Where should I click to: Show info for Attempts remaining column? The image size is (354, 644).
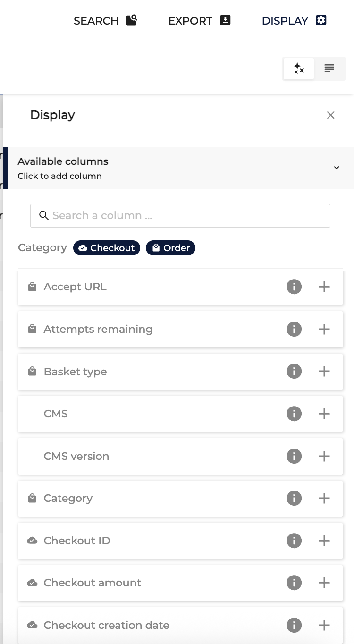(x=294, y=329)
